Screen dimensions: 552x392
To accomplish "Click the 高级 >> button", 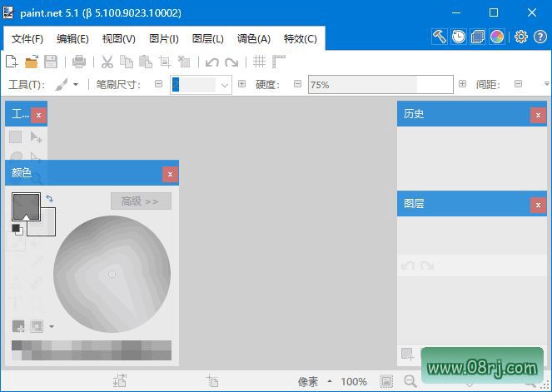I will click(141, 201).
